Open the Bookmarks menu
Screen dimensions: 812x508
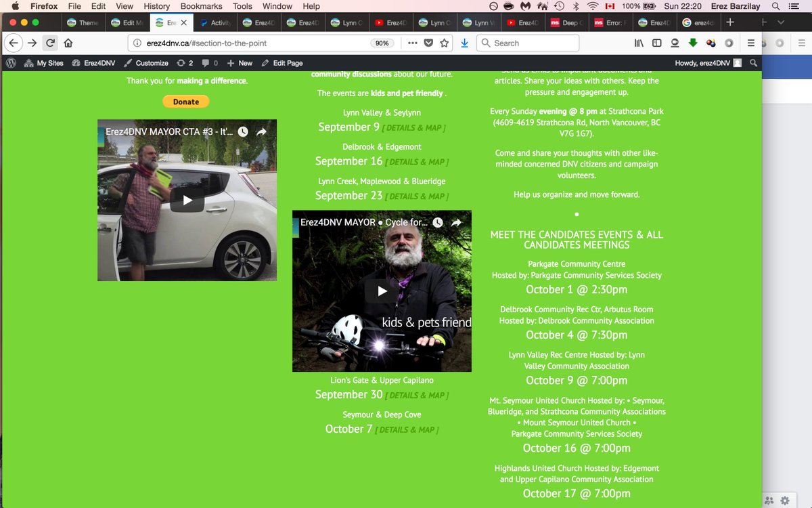(x=201, y=6)
